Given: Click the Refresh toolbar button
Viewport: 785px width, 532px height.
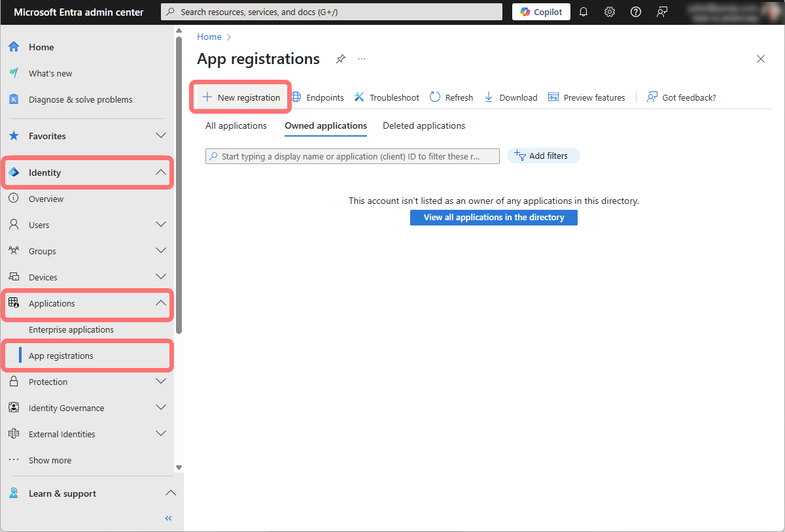Looking at the screenshot, I should 451,97.
